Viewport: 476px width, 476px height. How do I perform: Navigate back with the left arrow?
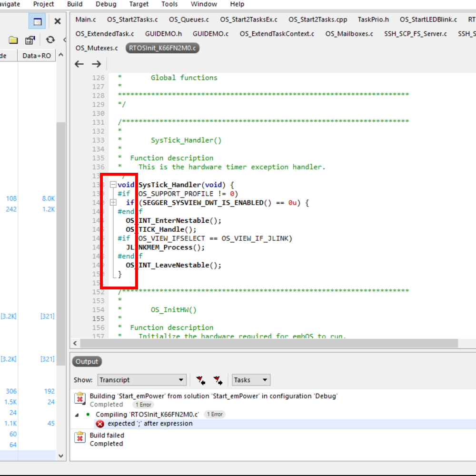pos(79,64)
